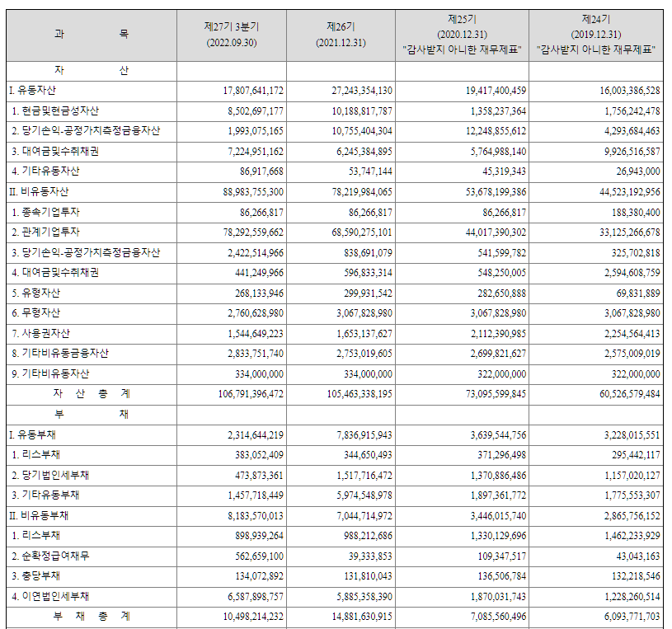Image resolution: width=672 pixels, height=629 pixels.
Task: Select the 2. 순확정급여채무 label
Action: point(50,556)
